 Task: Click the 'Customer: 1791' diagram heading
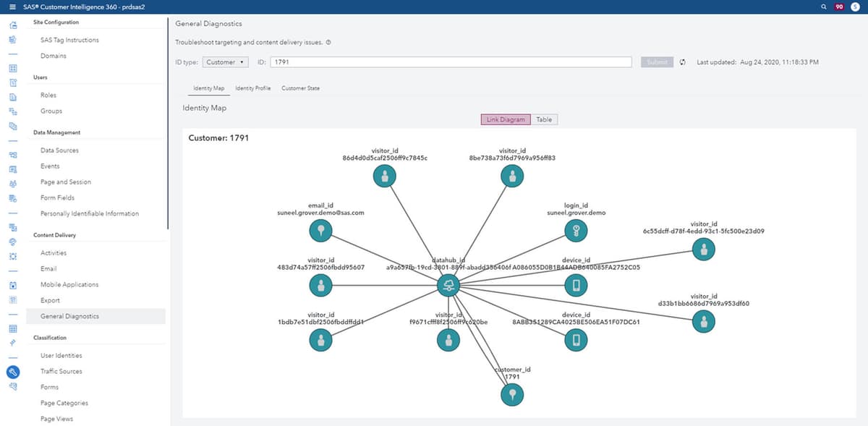click(218, 137)
